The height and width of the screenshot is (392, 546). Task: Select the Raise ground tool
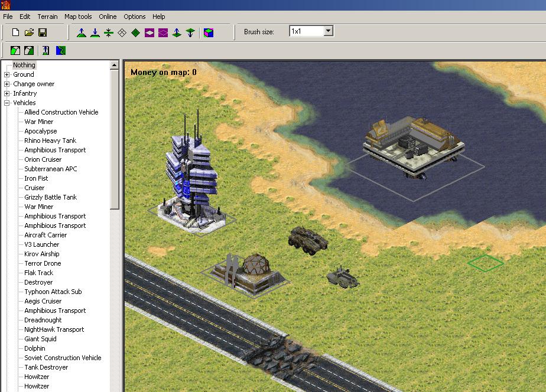(x=82, y=32)
